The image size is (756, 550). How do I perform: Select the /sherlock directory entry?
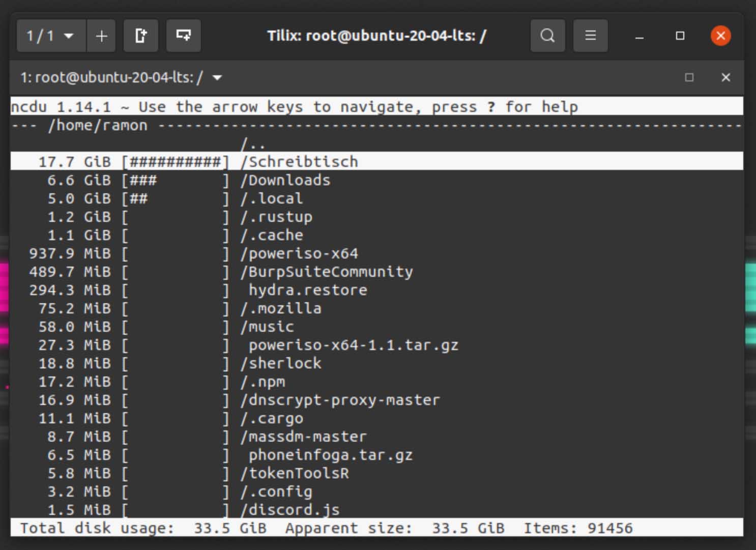click(x=377, y=363)
